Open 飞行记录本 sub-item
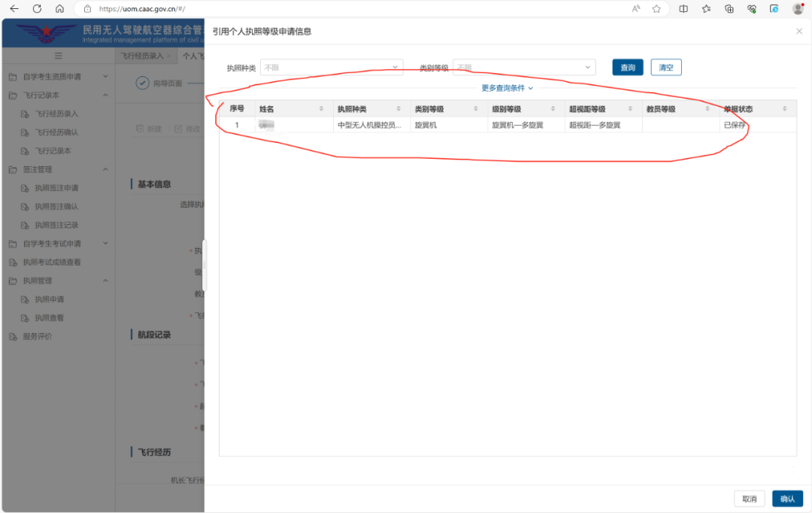 click(x=53, y=151)
